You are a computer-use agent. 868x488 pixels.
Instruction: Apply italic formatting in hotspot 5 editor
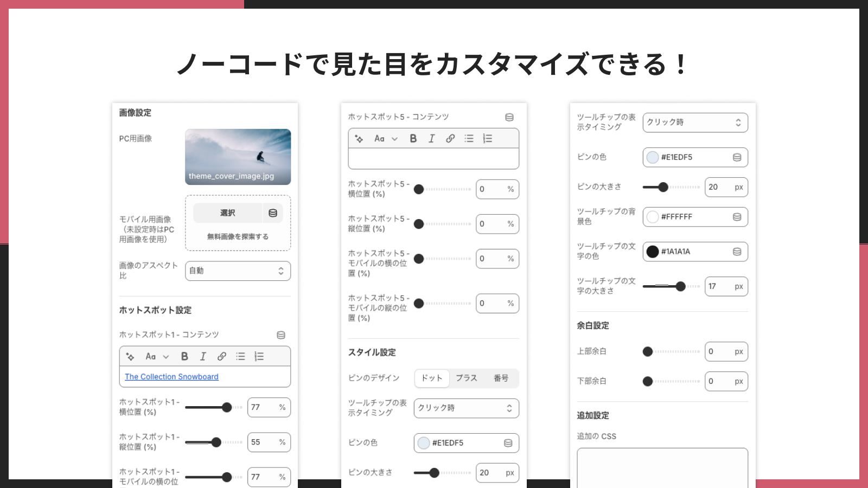pyautogui.click(x=431, y=138)
